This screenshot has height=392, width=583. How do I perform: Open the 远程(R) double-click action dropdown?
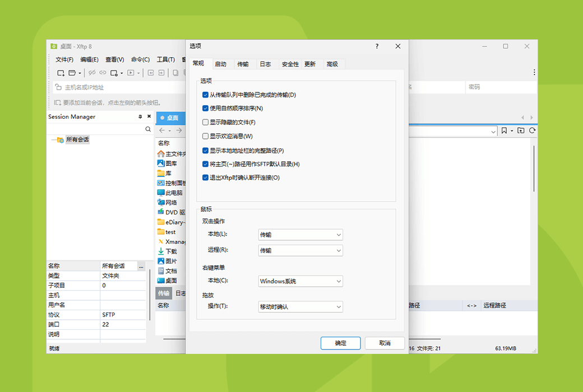pyautogui.click(x=300, y=250)
